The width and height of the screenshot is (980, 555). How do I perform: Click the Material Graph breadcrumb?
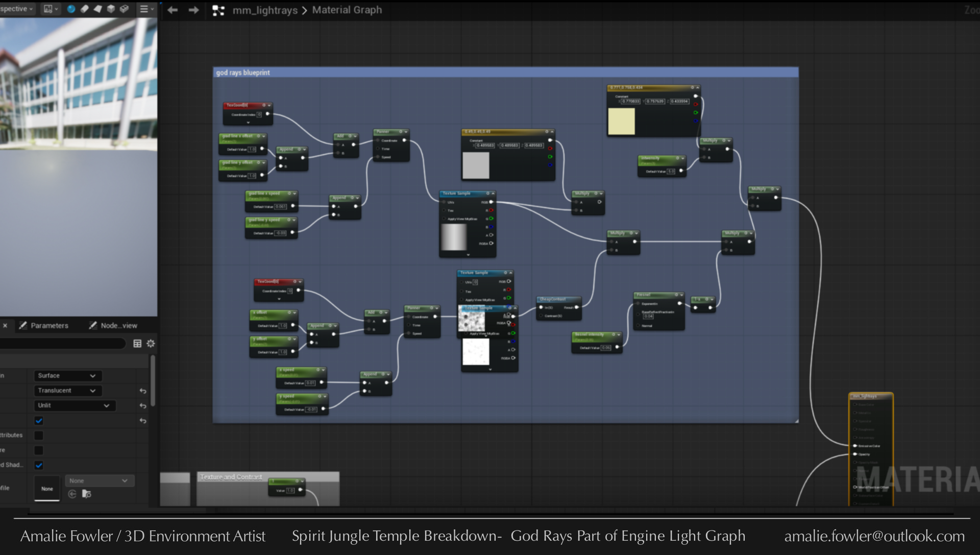point(347,10)
